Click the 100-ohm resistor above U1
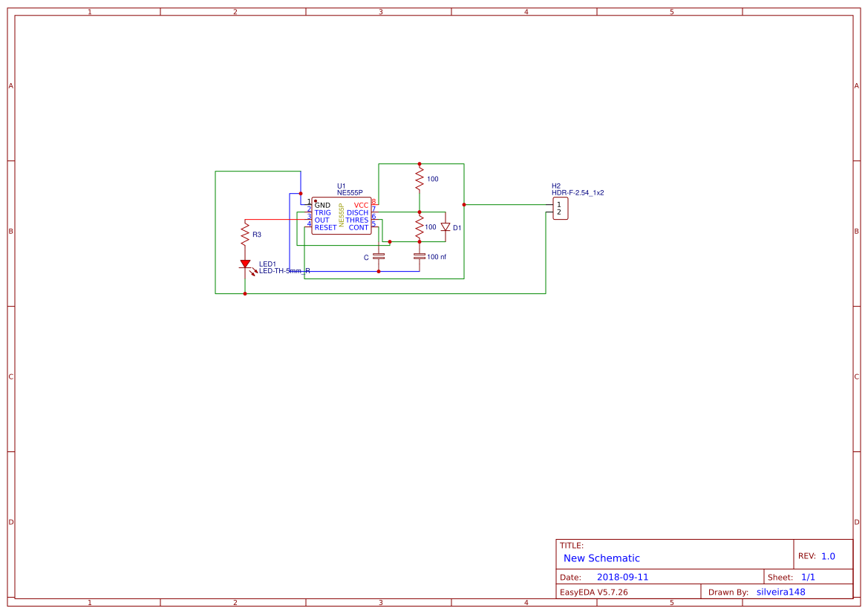 click(420, 178)
